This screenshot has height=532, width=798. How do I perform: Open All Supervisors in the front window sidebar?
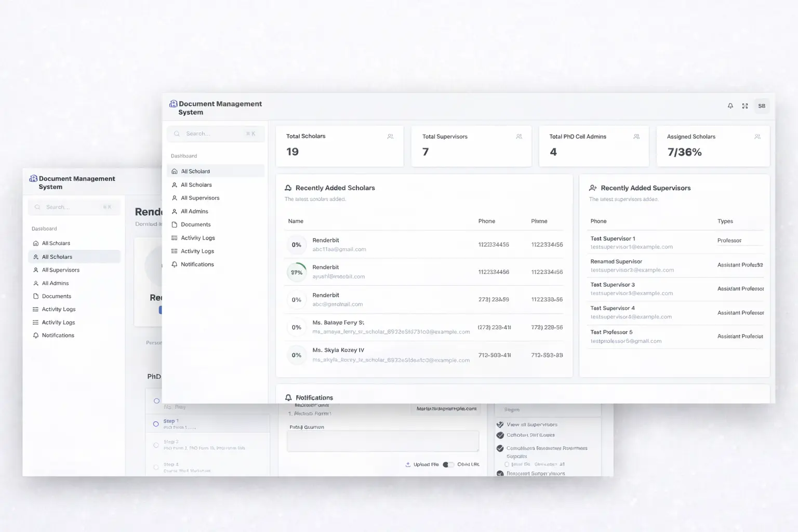point(200,198)
